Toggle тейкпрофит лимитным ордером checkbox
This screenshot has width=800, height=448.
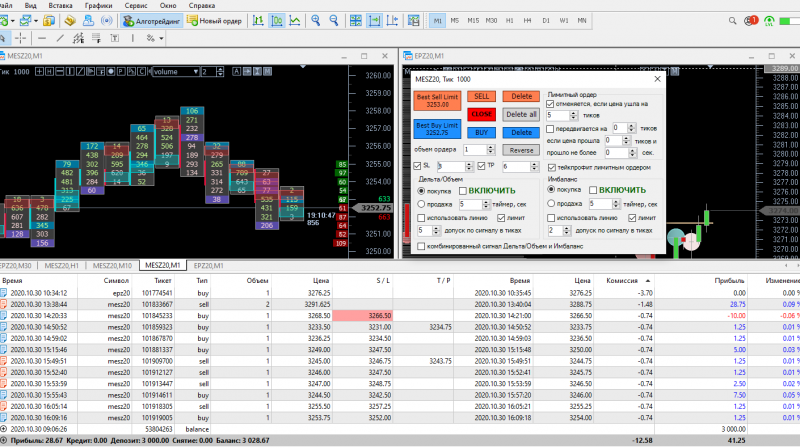(552, 167)
